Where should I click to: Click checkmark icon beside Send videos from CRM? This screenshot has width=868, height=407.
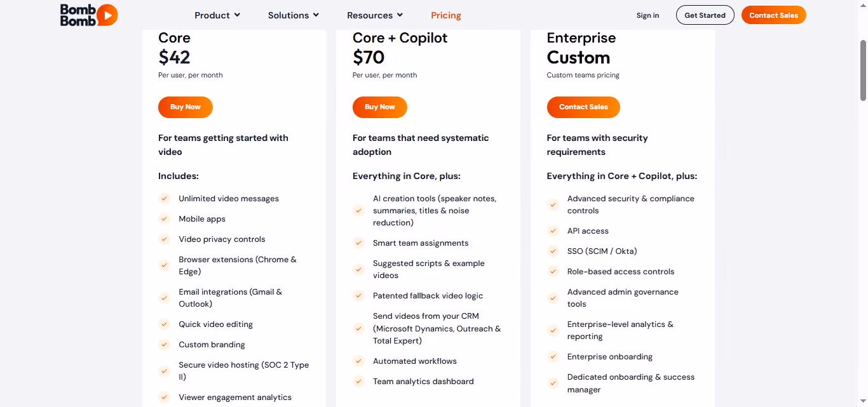pyautogui.click(x=358, y=328)
